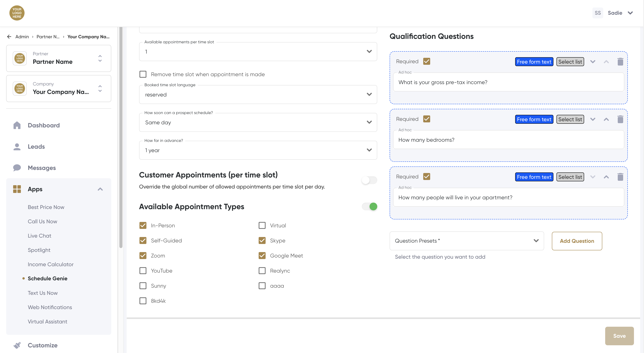Viewport: 644px width, 353px height.
Task: Check the Virtual appointment type
Action: (x=262, y=225)
